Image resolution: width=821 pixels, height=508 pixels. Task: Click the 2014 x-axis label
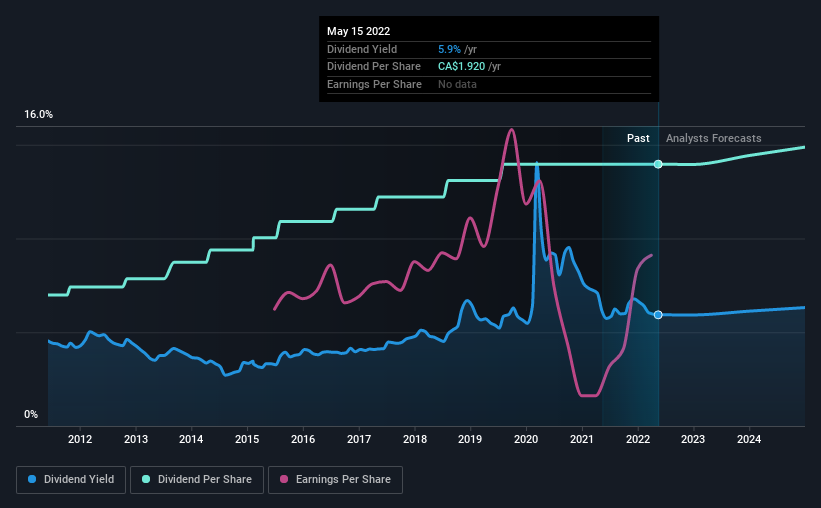point(191,439)
